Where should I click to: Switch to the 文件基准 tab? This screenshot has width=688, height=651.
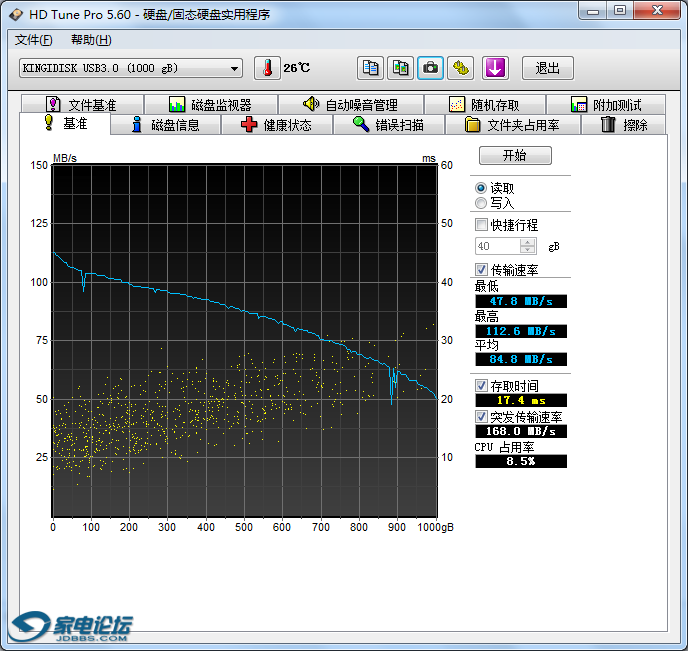coord(82,104)
